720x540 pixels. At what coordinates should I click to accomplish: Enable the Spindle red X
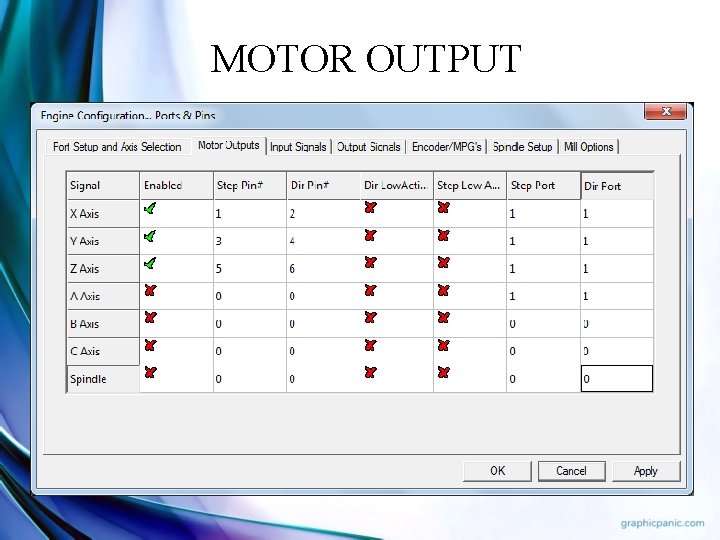coord(150,372)
